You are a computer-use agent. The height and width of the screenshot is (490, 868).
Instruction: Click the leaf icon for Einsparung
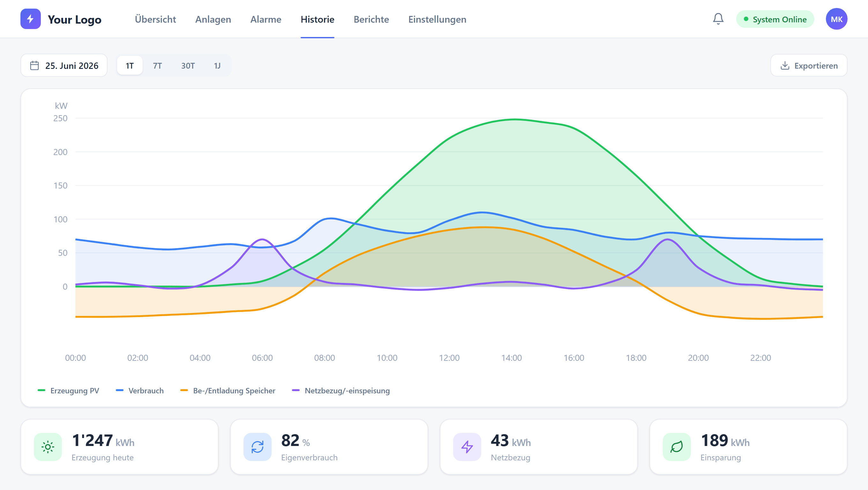tap(677, 447)
